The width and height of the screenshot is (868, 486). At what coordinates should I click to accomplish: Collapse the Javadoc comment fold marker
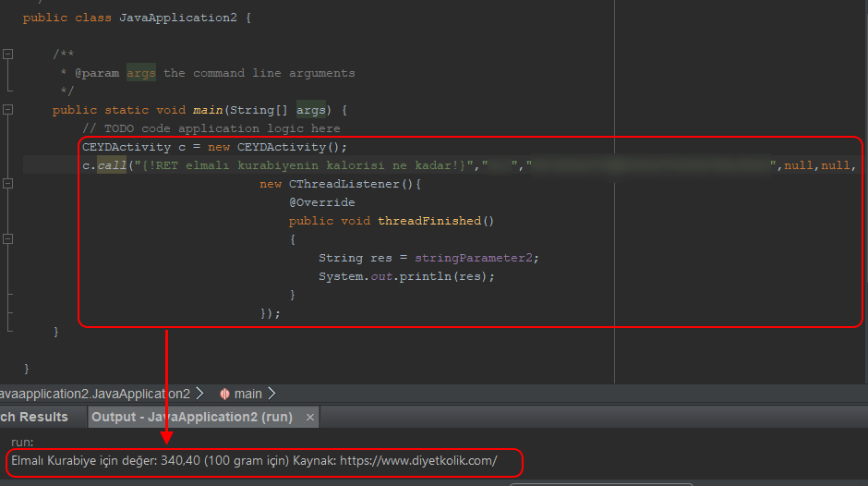8,55
